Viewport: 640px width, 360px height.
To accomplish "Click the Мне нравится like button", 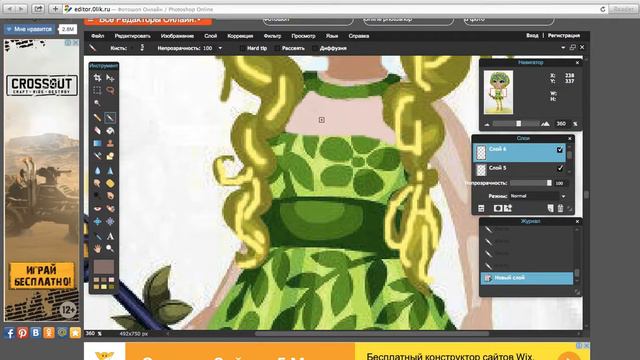I will [29, 29].
